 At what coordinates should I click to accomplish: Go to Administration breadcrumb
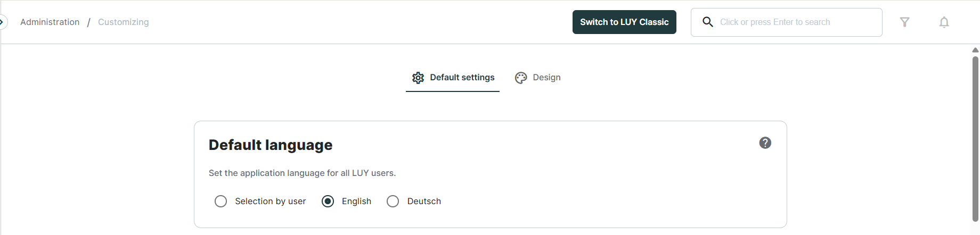click(x=50, y=22)
